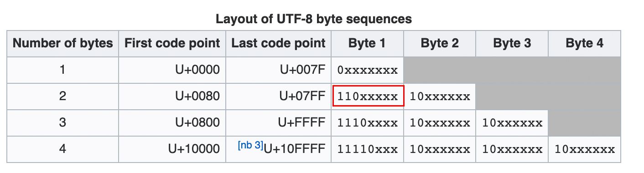Click the 0xxxxxxx cell in row 1
This screenshot has height=173, width=644.
(367, 70)
